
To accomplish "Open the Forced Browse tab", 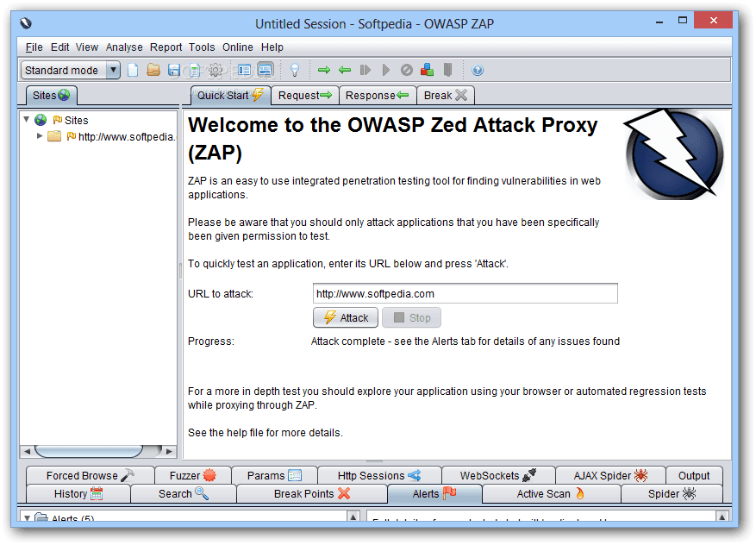I will coord(91,475).
